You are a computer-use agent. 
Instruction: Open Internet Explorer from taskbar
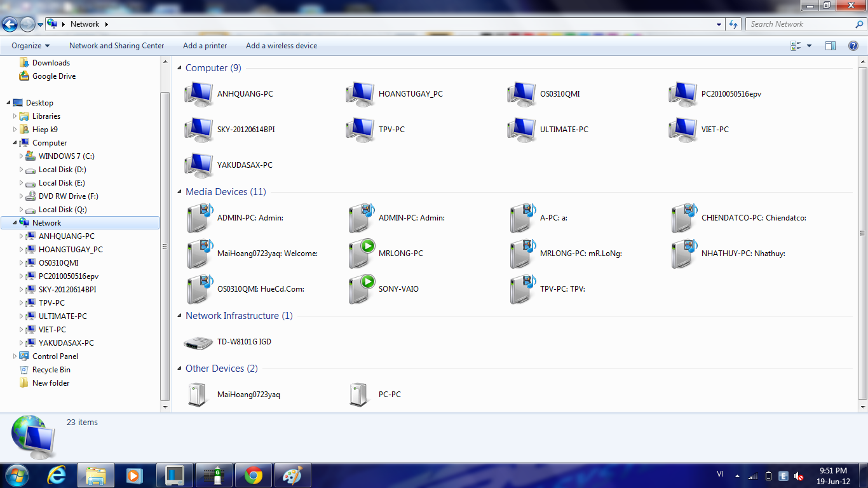pyautogui.click(x=57, y=475)
